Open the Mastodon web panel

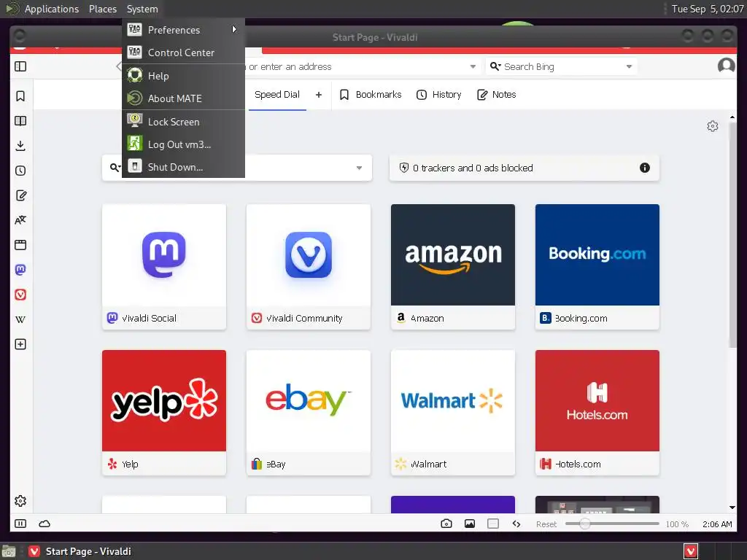(20, 270)
